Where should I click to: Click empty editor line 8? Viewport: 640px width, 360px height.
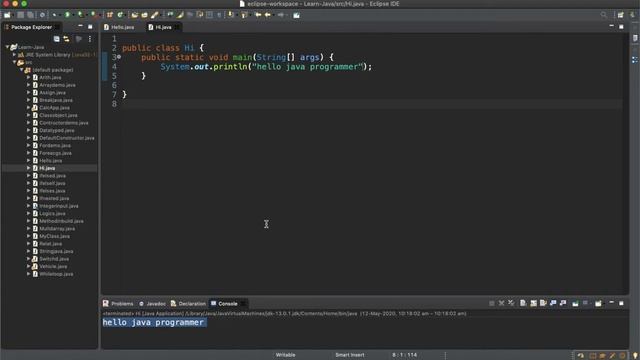coord(371,104)
